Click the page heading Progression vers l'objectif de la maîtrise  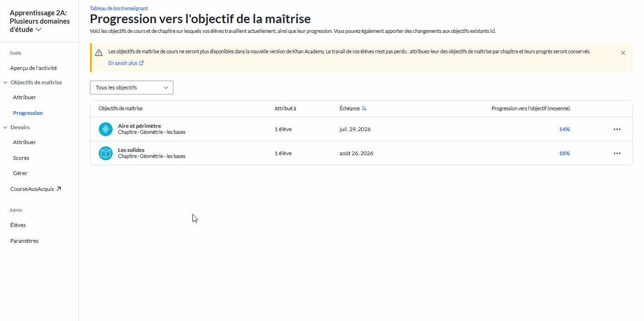[200, 19]
